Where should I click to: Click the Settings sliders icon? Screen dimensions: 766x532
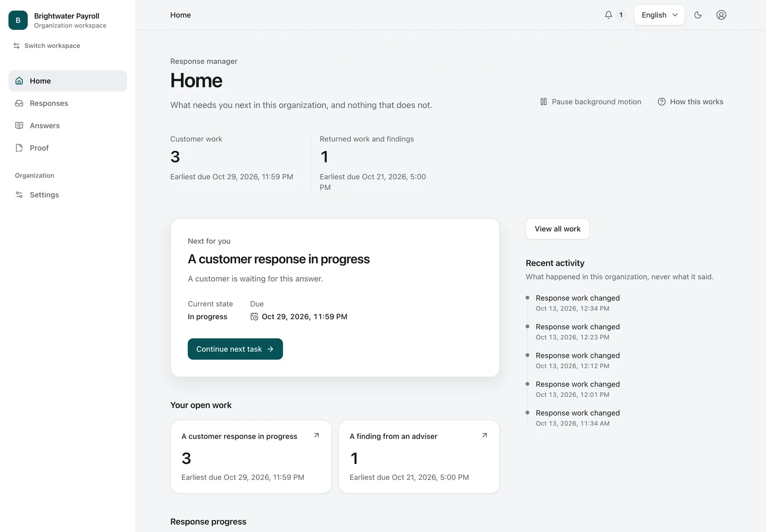pos(19,195)
